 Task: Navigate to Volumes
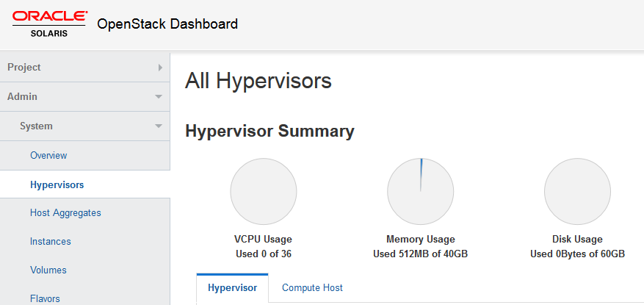(x=48, y=270)
